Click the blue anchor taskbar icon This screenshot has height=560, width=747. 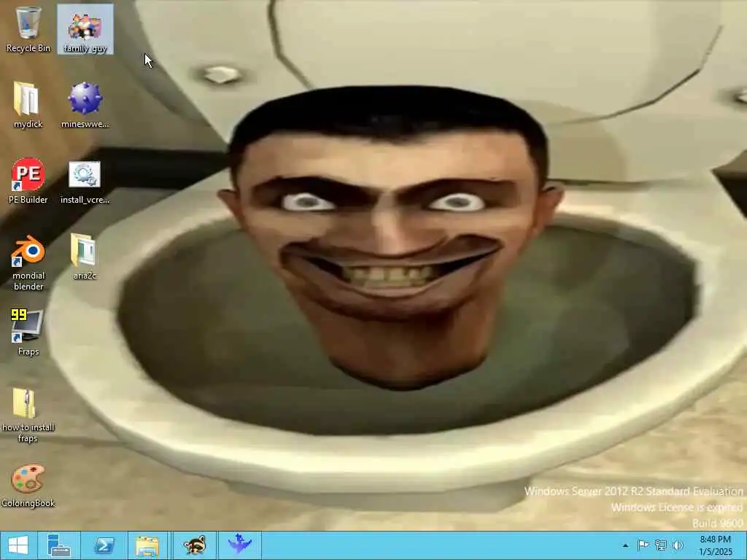239,544
